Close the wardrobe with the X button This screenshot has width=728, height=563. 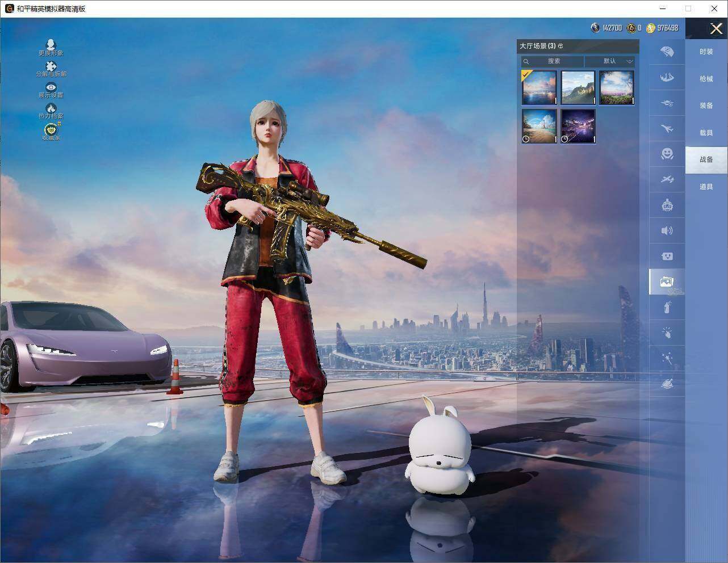coord(716,28)
